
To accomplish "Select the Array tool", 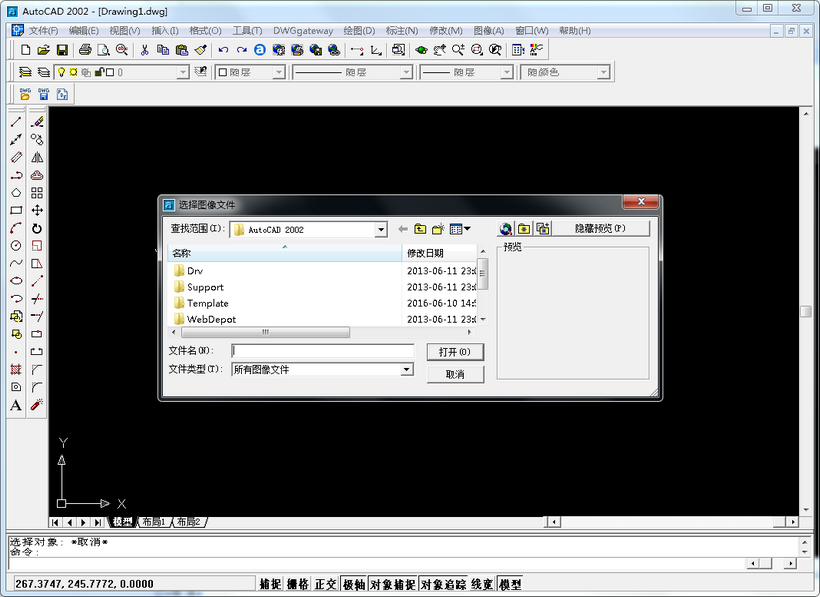I will (x=37, y=192).
